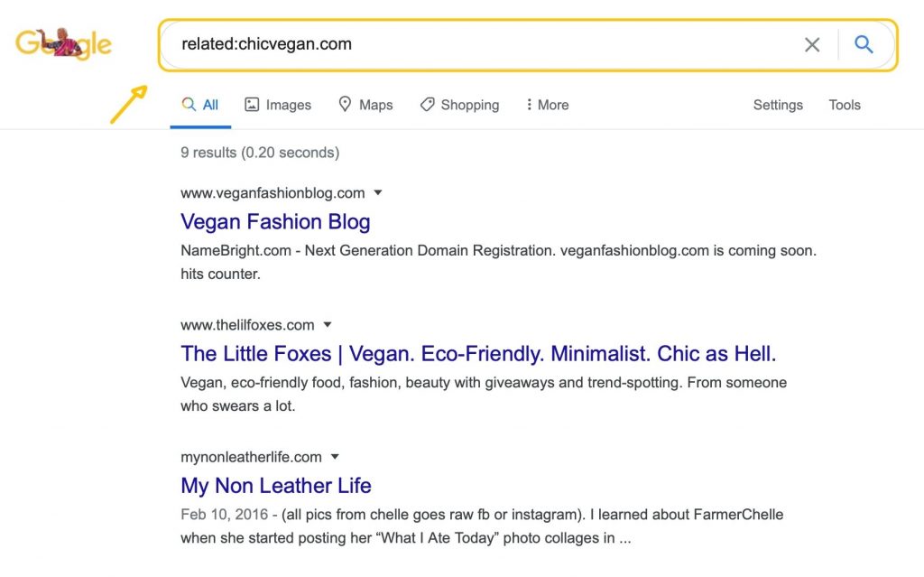Viewport: 924px width, 577px height.
Task: Click the 'Vegan, eco-friendly food, fashion' snippet
Action: (x=484, y=394)
